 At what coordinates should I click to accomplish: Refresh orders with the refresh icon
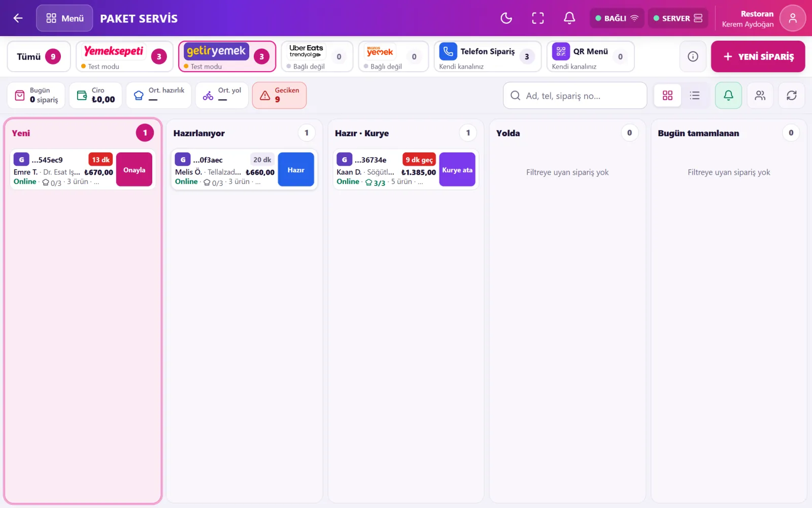[791, 96]
